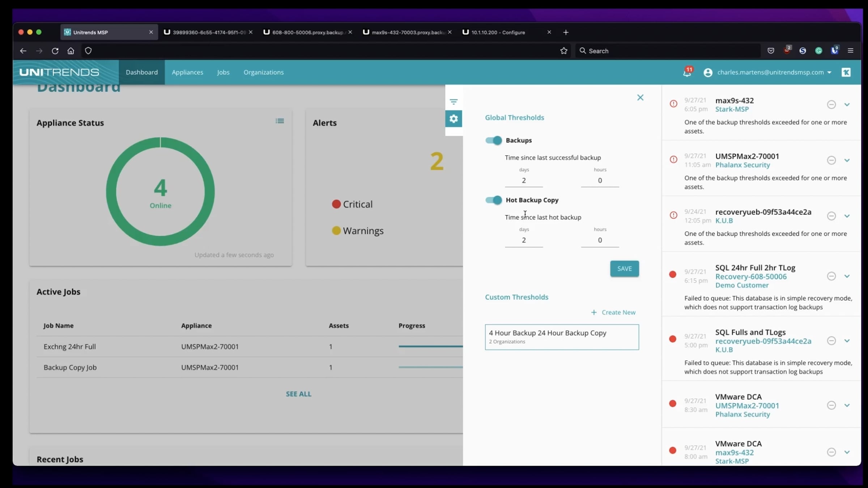Click Create New custom threshold
The image size is (868, 488).
coord(613,312)
